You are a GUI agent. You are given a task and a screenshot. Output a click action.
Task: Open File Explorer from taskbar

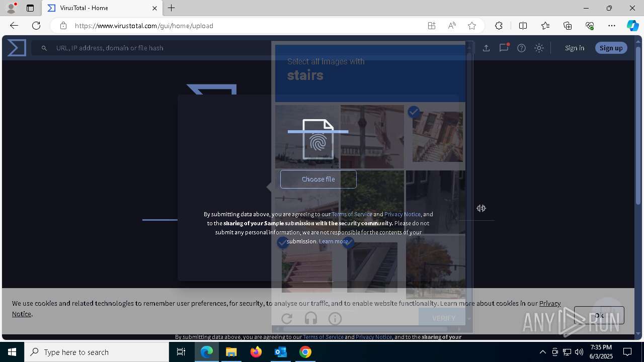point(231,352)
